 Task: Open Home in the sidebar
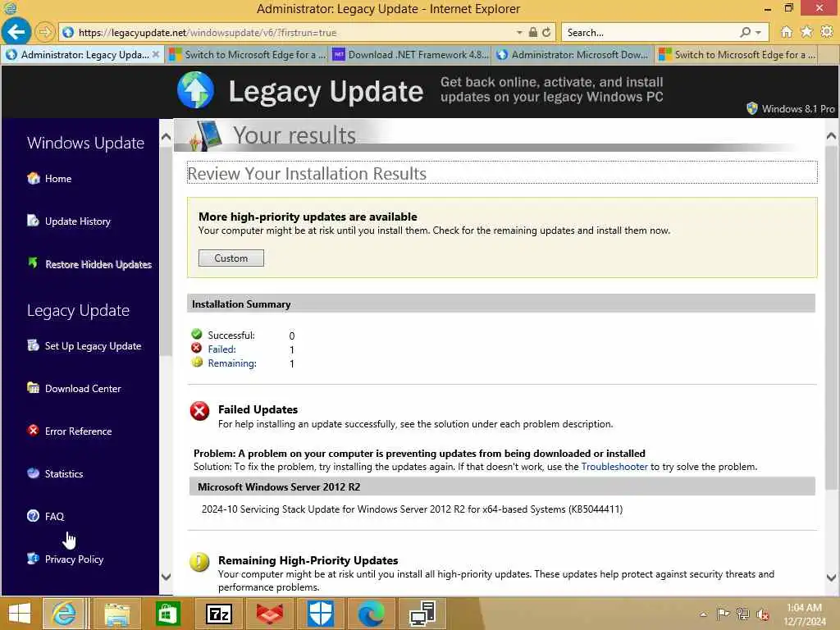[x=58, y=179]
